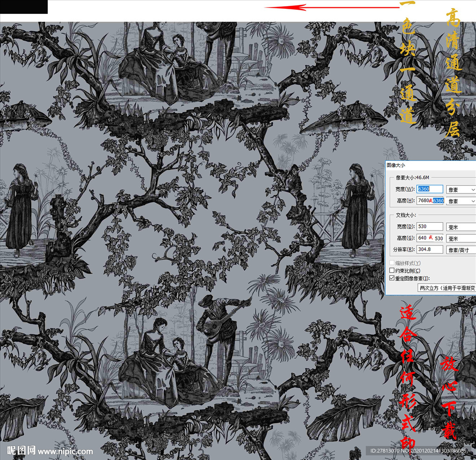
Task: Open the 像素/英寸 resolution unit dropdown
Action: tap(461, 250)
